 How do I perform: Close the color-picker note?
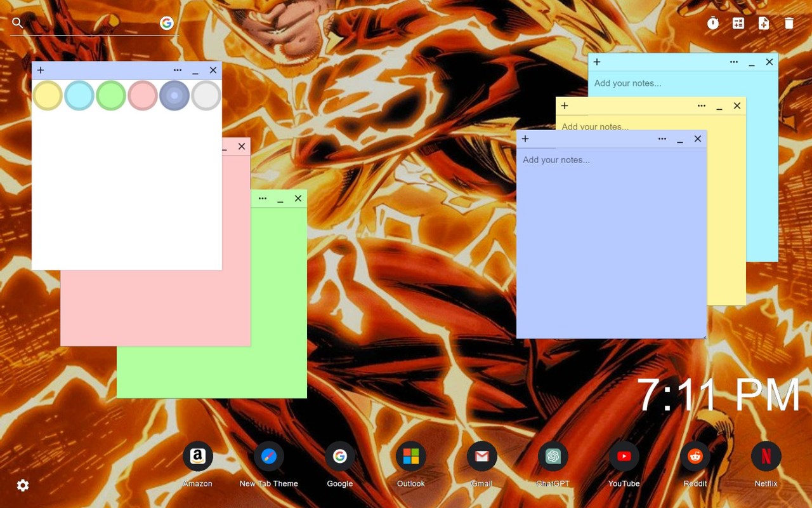coord(213,70)
